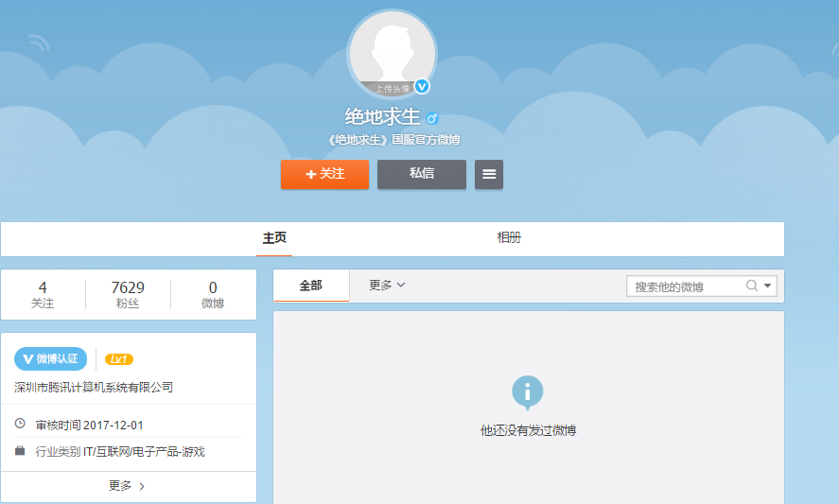Screen dimensions: 839x504
Task: Select the 全部 filter tab
Action: coord(311,286)
